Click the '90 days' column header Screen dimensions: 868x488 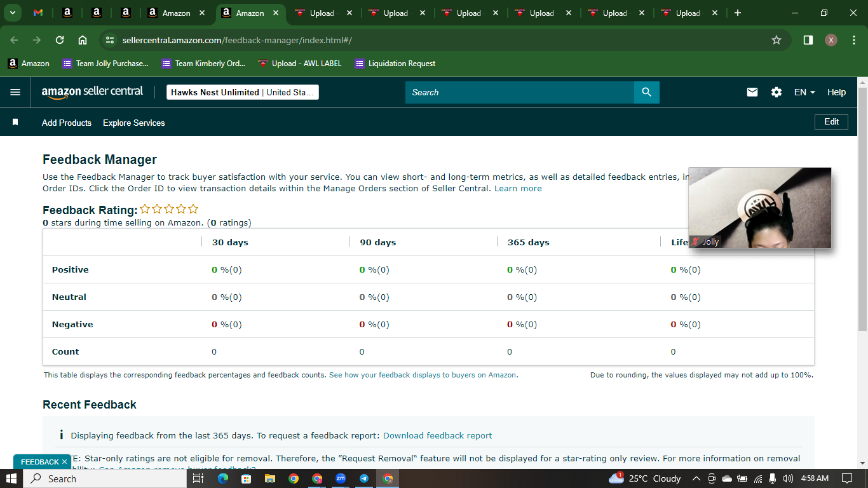coord(377,242)
